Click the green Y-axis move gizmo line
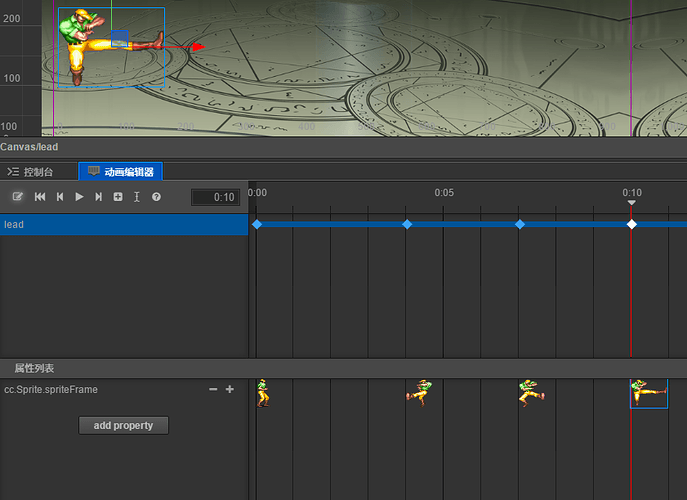This screenshot has width=687, height=500. point(112,14)
